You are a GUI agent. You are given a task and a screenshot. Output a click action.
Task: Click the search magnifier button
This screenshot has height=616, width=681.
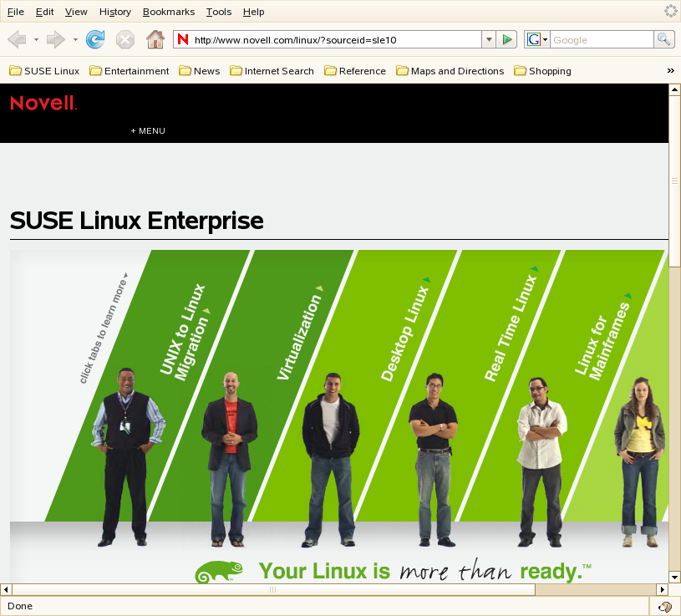coord(664,39)
